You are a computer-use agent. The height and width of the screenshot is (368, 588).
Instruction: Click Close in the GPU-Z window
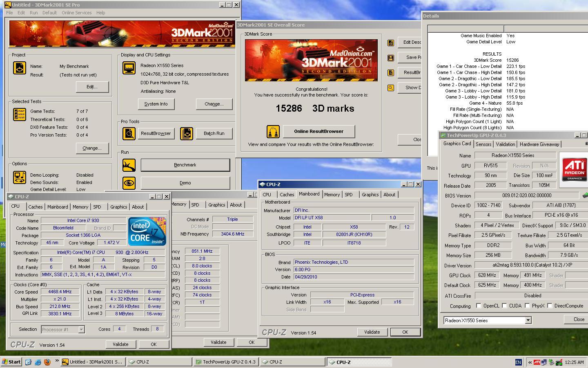576,319
